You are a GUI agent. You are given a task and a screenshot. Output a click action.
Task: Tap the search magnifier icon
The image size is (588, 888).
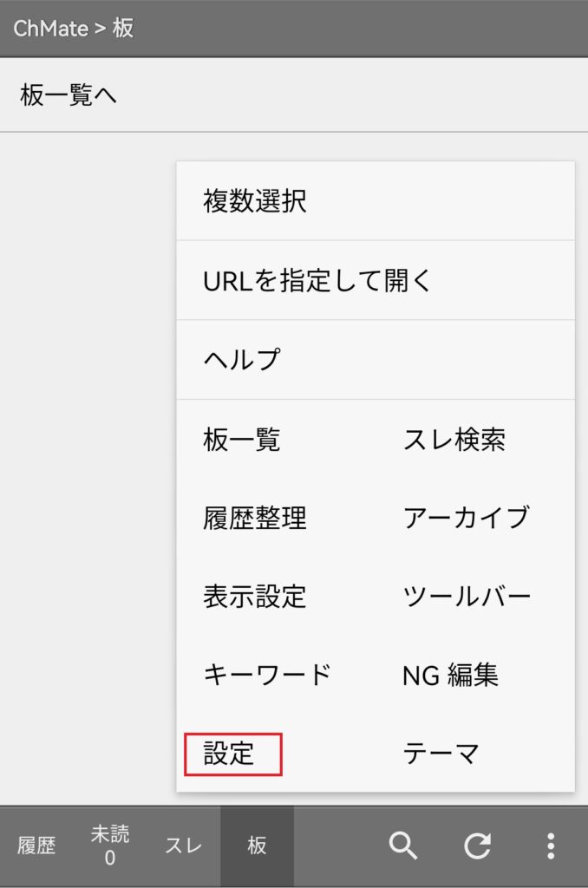pos(402,846)
